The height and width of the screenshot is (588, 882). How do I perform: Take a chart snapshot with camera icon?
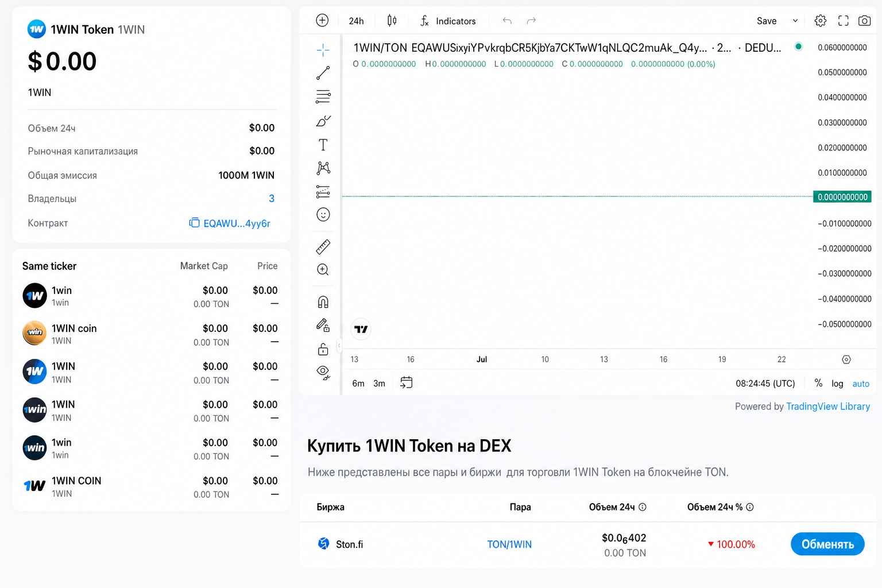tap(864, 21)
